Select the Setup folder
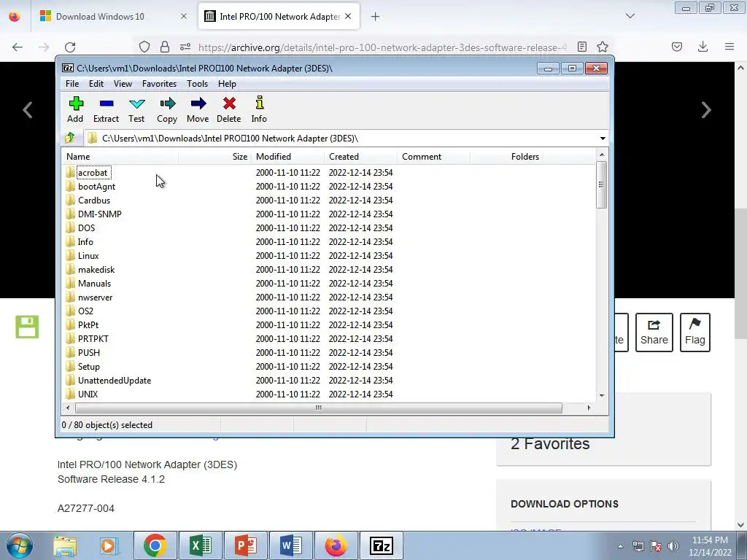The height and width of the screenshot is (560, 747). pos(89,367)
